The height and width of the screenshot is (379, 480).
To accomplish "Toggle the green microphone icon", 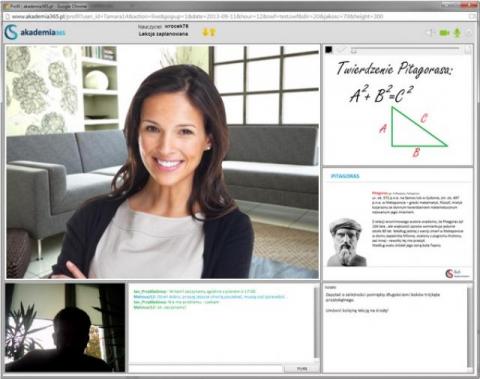I will 457,32.
